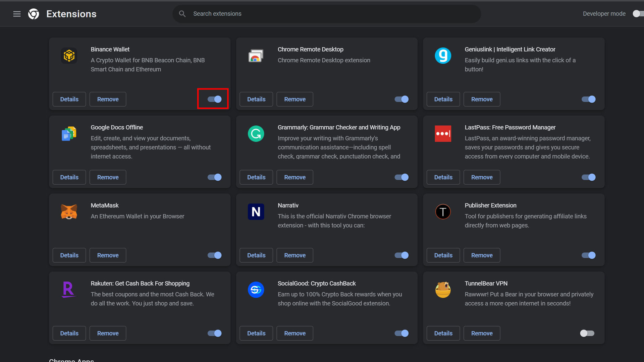Disable the Grammarly extension toggle
Viewport: 644px width, 362px height.
(x=401, y=177)
